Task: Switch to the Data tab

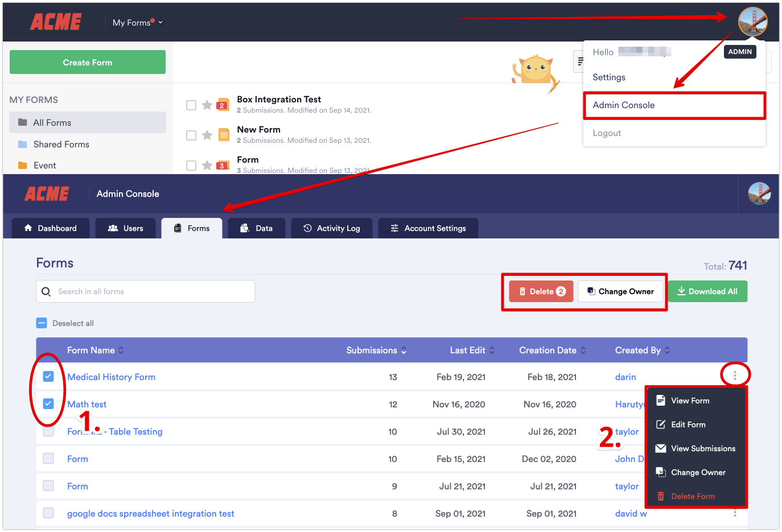Action: point(256,228)
